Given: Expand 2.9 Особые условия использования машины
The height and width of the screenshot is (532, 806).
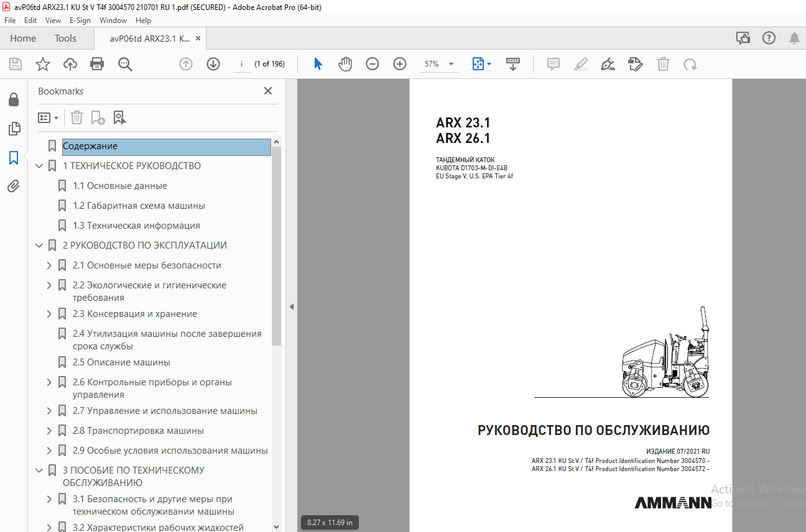Looking at the screenshot, I should (49, 451).
